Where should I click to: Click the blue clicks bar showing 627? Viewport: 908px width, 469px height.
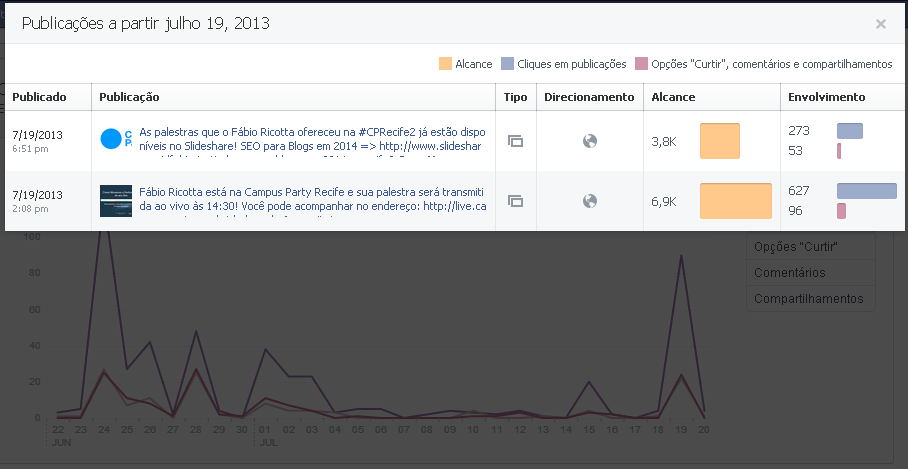866,191
